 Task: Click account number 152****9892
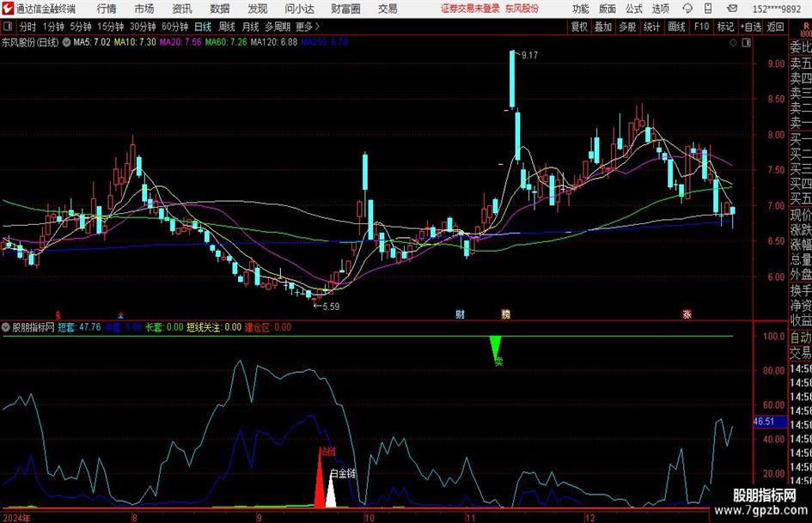point(777,9)
